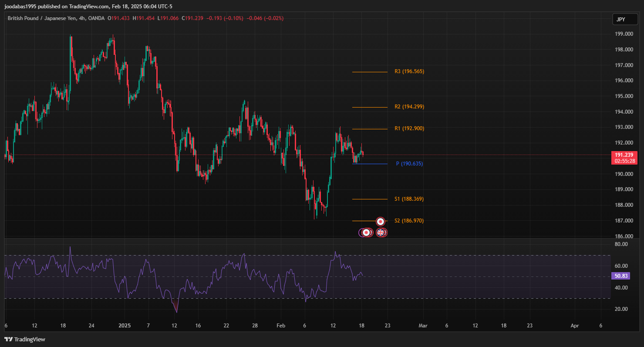Click the Feb marker on time axis
Image resolution: width=644 pixels, height=347 pixels.
point(281,326)
